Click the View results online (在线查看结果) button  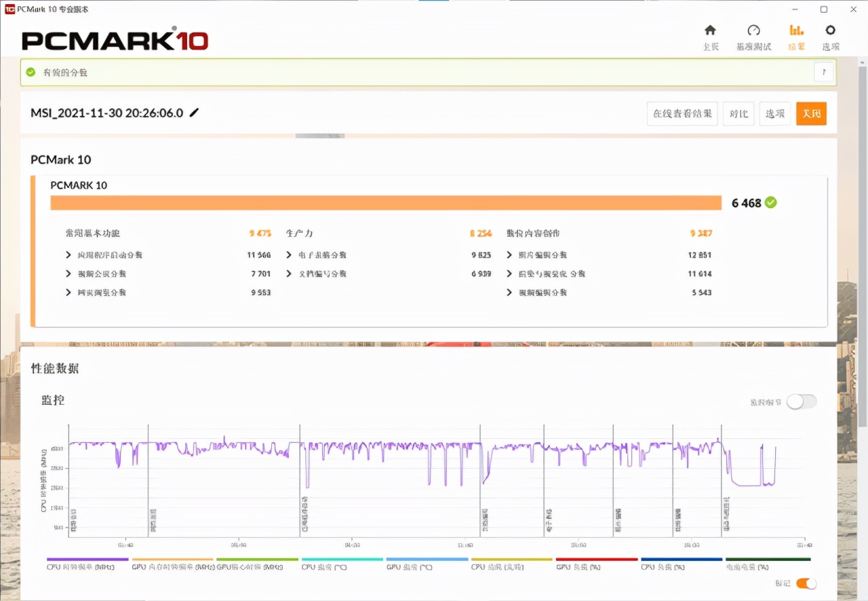point(682,113)
